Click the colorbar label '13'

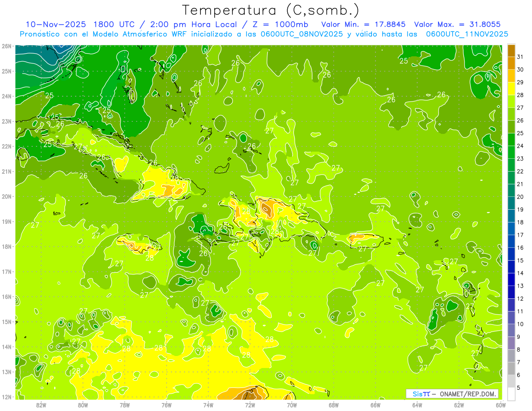(x=520, y=286)
